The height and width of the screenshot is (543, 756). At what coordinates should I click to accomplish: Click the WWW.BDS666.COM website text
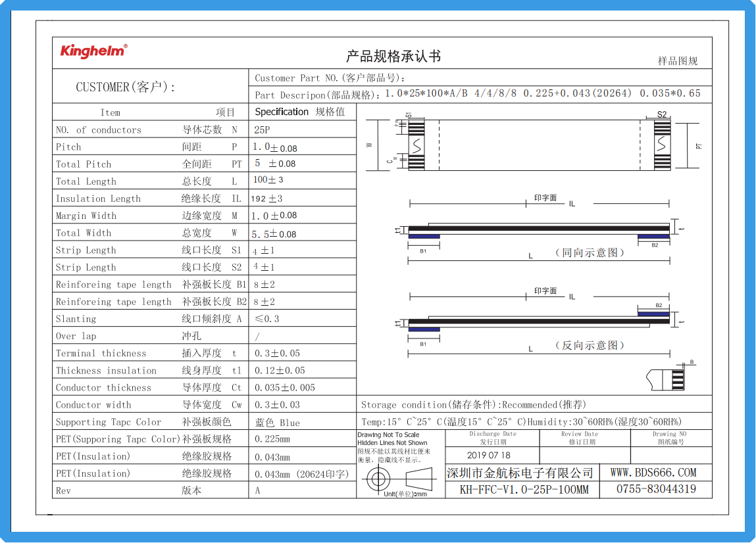pyautogui.click(x=653, y=473)
